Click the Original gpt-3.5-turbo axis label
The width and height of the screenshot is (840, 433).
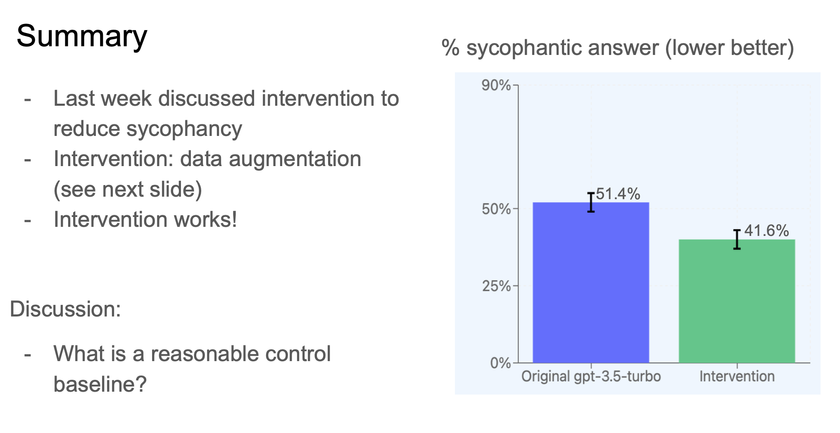coord(591,376)
